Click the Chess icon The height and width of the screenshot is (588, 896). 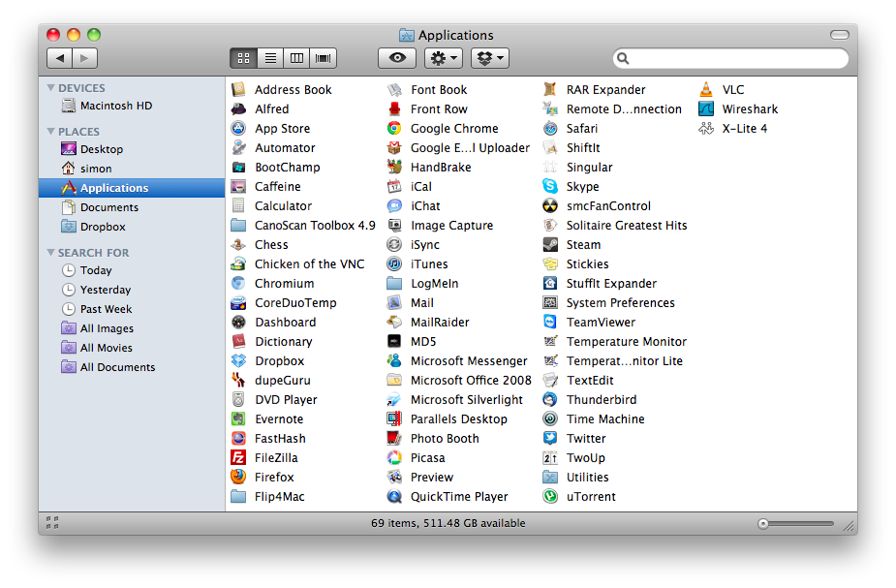click(238, 244)
